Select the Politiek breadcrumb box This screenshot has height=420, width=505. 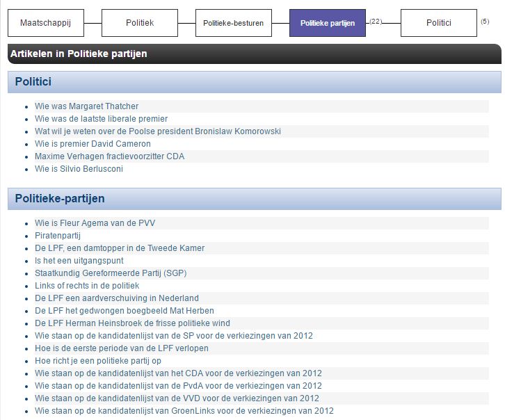tap(140, 23)
